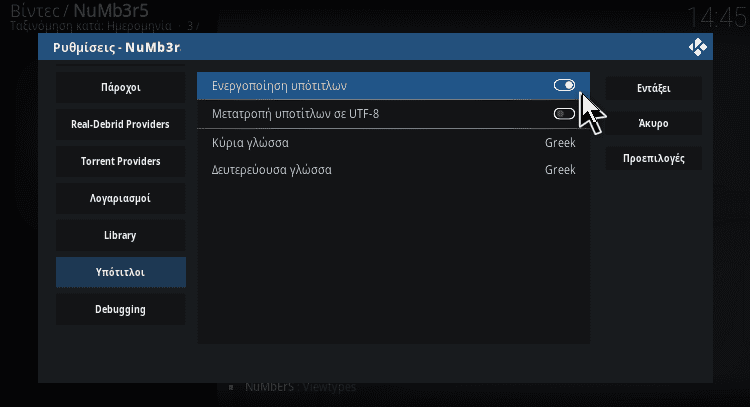The height and width of the screenshot is (407, 750).
Task: Click the 14:45 clock display
Action: [716, 18]
